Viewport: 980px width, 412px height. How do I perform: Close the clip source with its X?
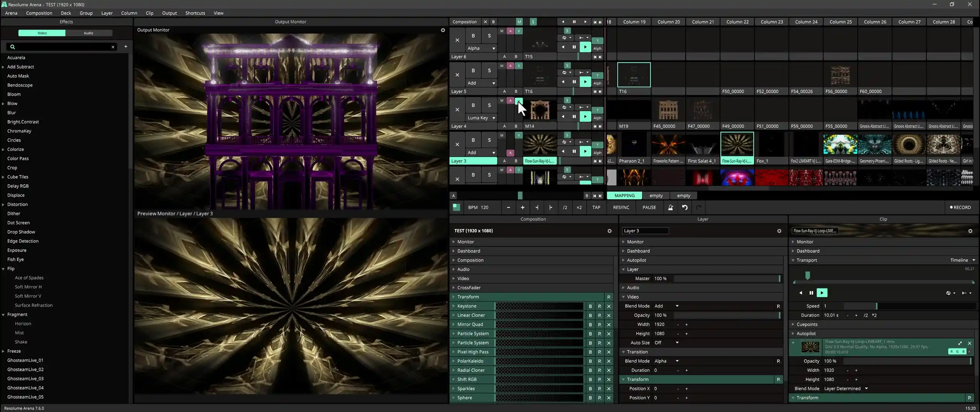point(970,343)
